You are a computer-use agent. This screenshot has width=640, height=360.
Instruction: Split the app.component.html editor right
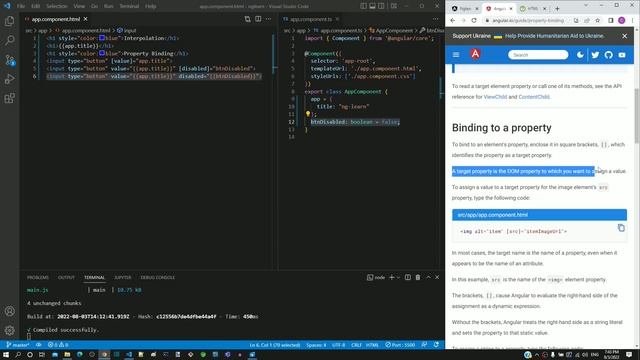coord(258,19)
